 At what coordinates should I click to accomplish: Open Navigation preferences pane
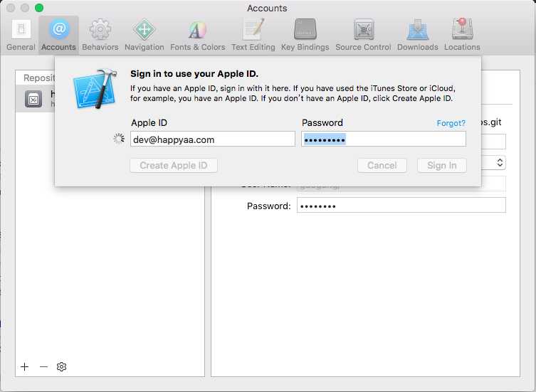[144, 35]
